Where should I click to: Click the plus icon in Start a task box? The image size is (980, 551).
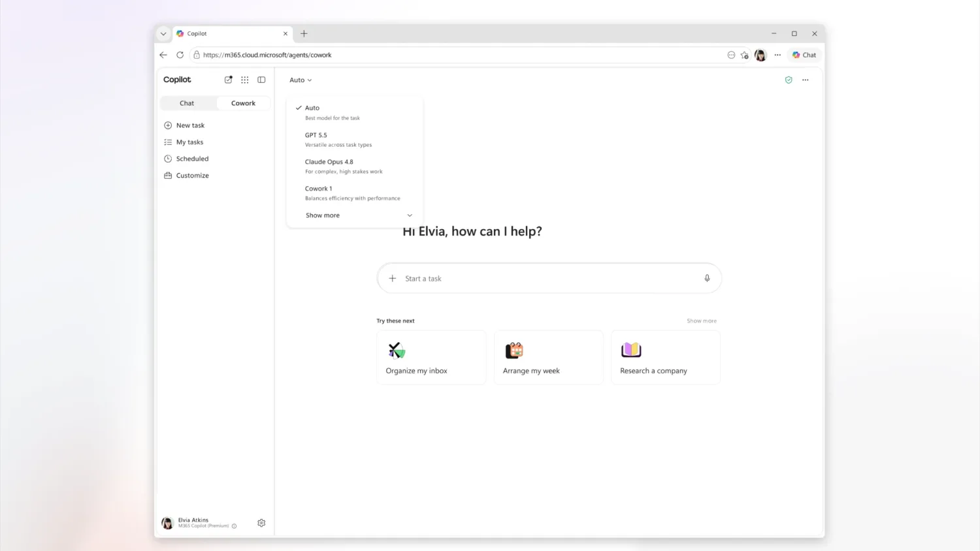coord(393,278)
